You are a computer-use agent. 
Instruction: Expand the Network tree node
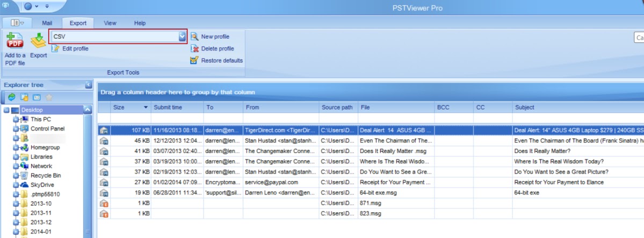pos(16,166)
